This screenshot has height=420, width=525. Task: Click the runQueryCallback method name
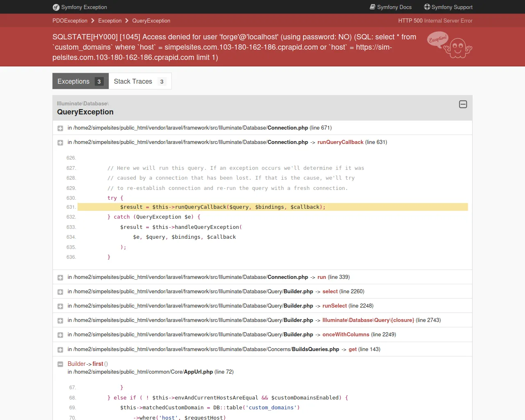(x=340, y=142)
